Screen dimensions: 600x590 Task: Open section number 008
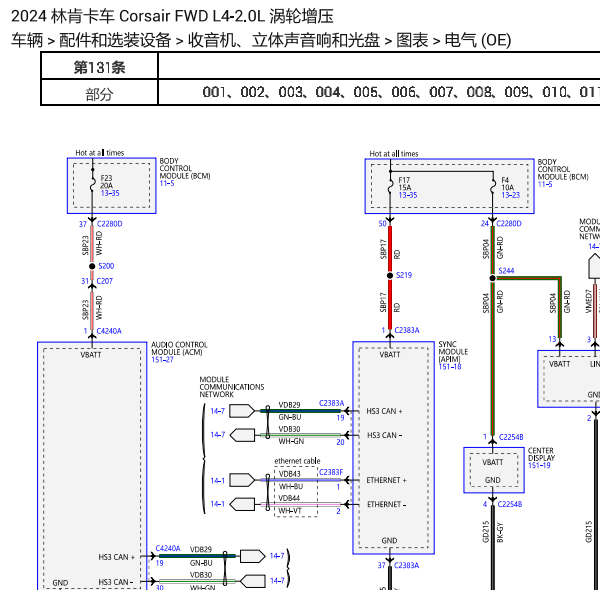(x=478, y=92)
